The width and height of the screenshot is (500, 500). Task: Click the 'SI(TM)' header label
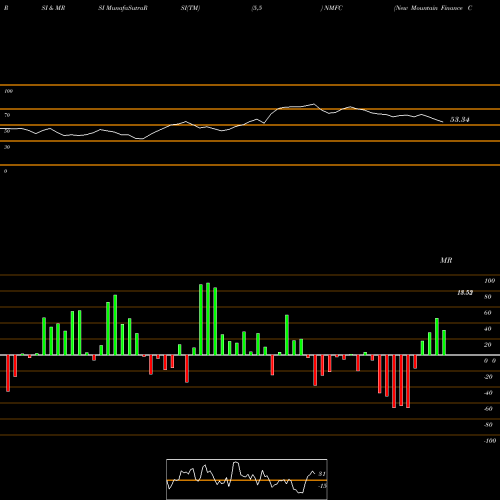click(x=190, y=8)
